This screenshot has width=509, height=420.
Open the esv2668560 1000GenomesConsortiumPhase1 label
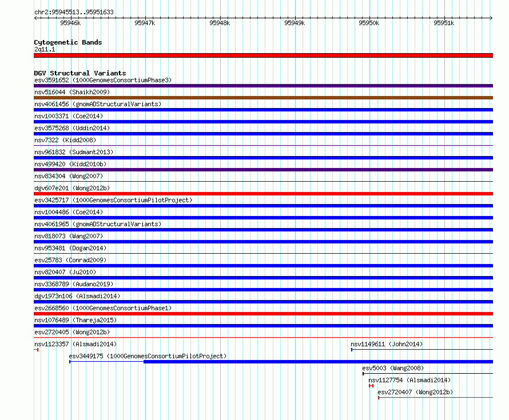(103, 308)
